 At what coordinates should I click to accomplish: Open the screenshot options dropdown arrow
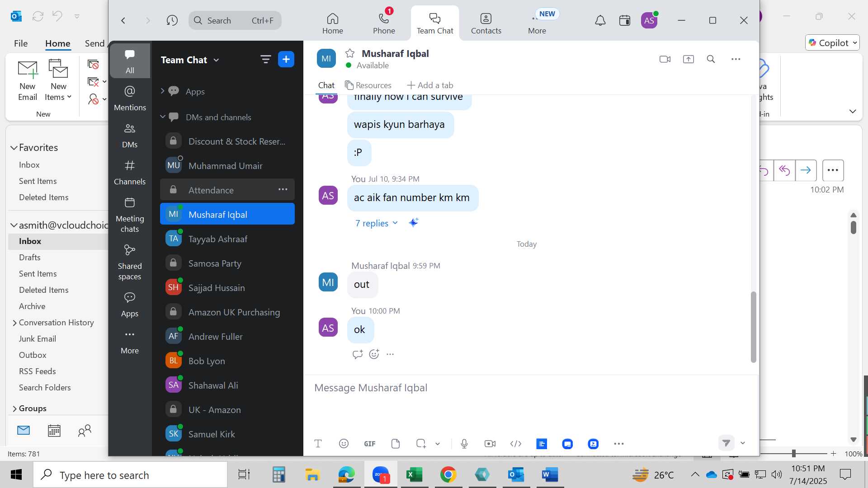pyautogui.click(x=438, y=444)
